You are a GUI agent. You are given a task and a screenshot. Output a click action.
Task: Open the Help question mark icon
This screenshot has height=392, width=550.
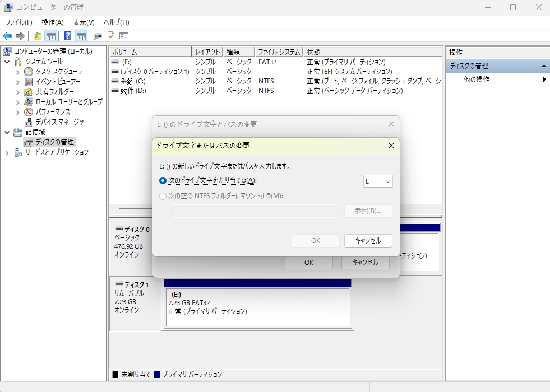pyautogui.click(x=67, y=36)
